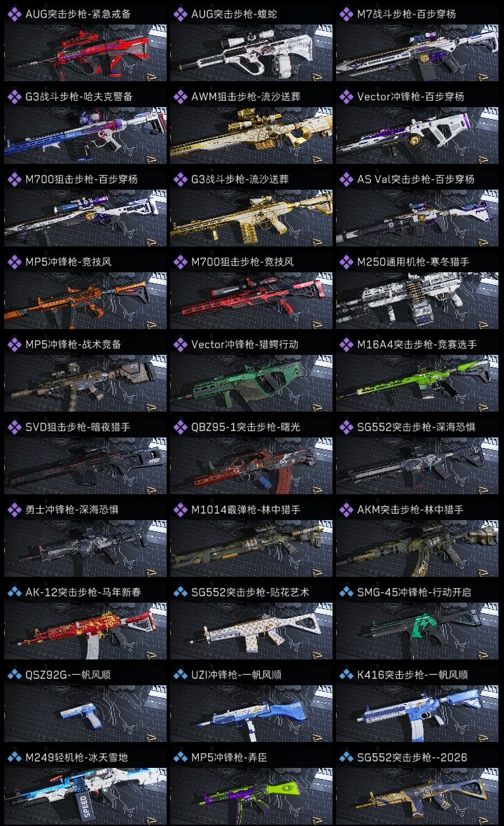The image size is (504, 826).
Task: Click the purple rarity icon beside M250通用机枪-寒冬猎手
Action: [346, 262]
